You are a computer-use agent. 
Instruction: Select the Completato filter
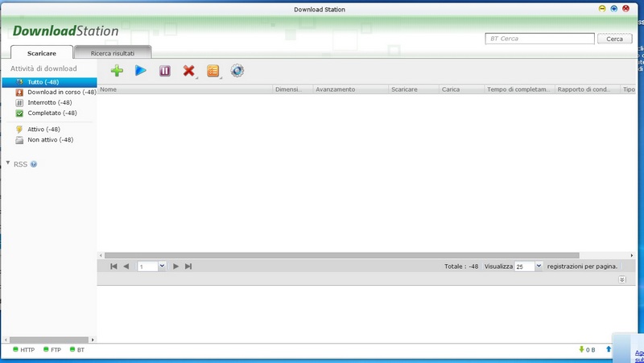pyautogui.click(x=52, y=113)
